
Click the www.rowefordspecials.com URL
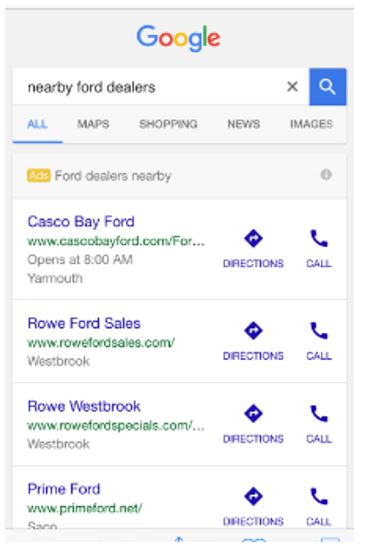116,426
